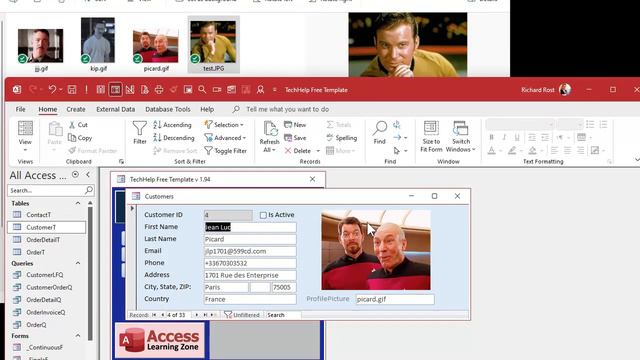
Task: Open the Help tab
Action: pos(207,109)
